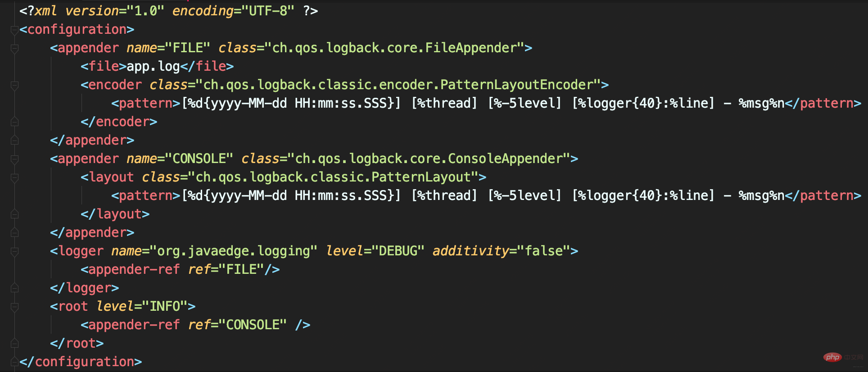The width and height of the screenshot is (868, 372).
Task: Click the FileAppender class attribute value
Action: pos(394,48)
